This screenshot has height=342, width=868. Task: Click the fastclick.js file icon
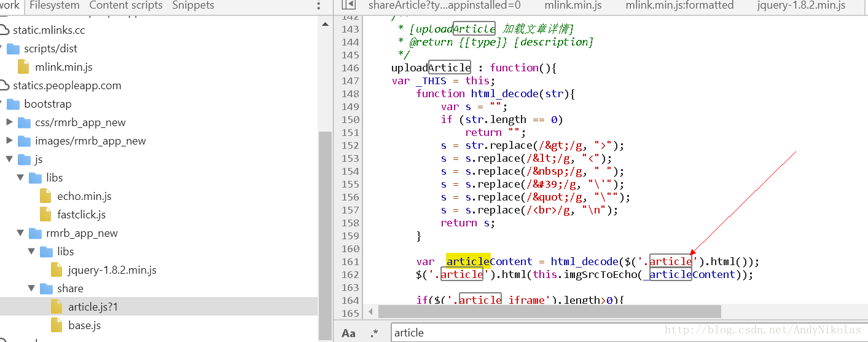click(46, 215)
